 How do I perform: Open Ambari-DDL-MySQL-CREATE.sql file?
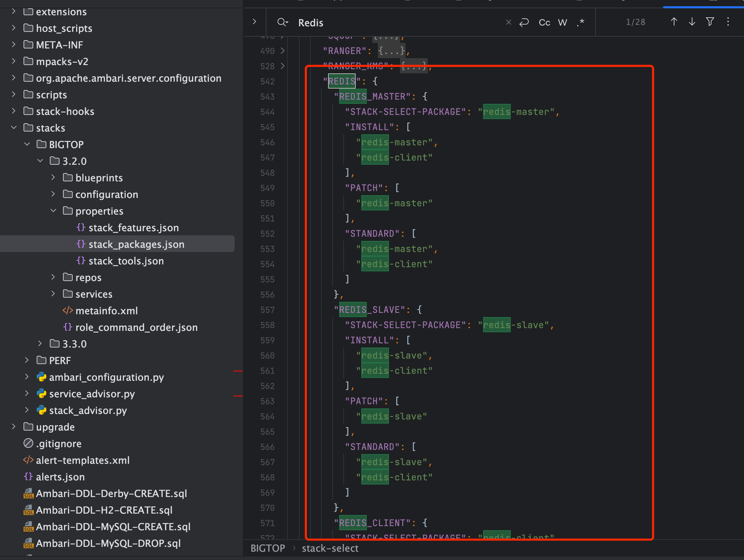113,526
